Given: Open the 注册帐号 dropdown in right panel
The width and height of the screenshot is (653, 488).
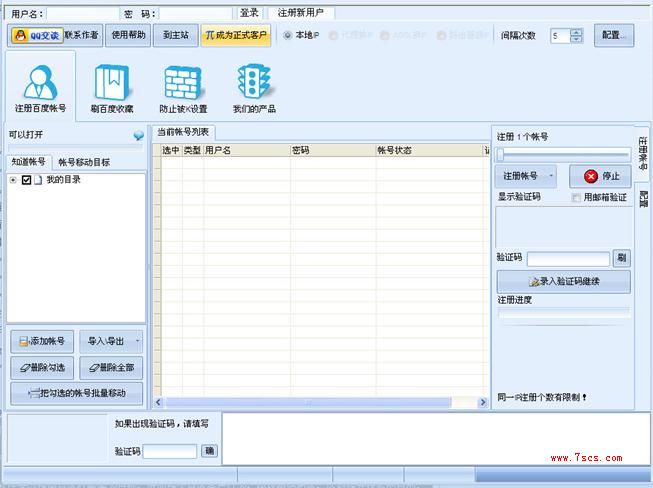Looking at the screenshot, I should click(527, 176).
